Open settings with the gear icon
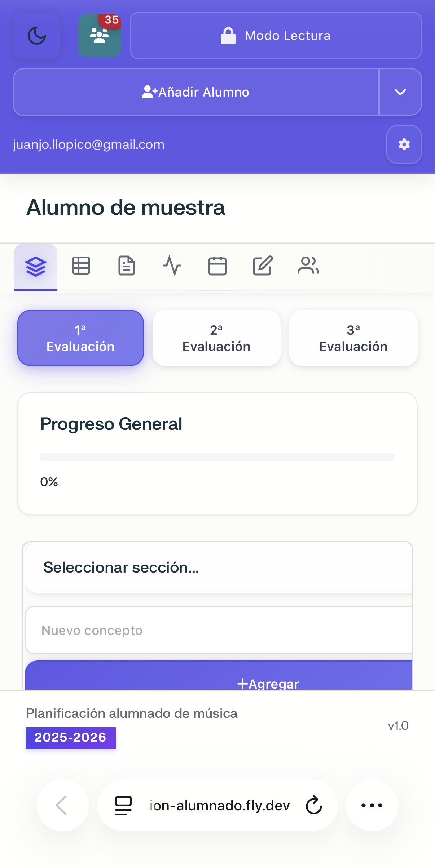435x868 pixels. tap(404, 144)
